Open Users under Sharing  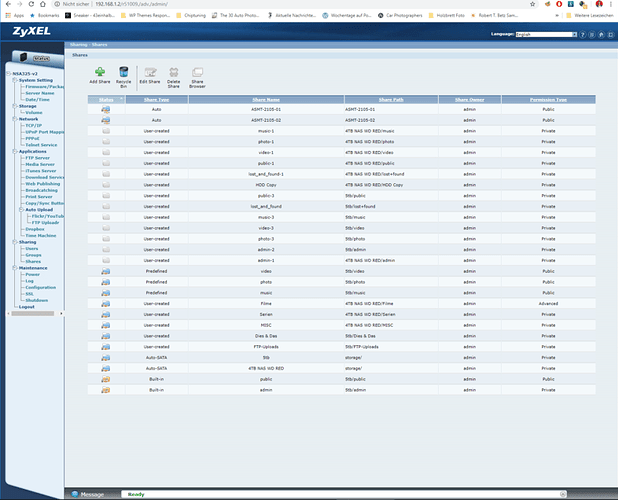(x=32, y=249)
